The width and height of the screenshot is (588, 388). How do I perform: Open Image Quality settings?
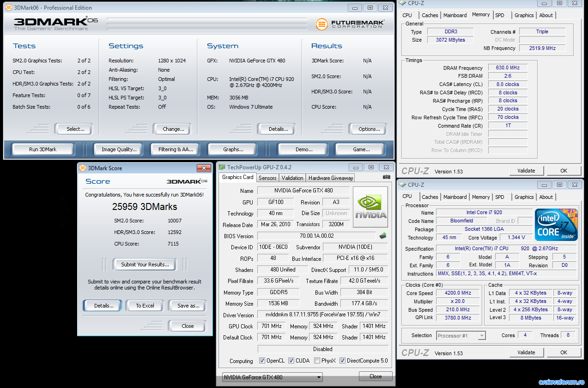[x=119, y=149]
